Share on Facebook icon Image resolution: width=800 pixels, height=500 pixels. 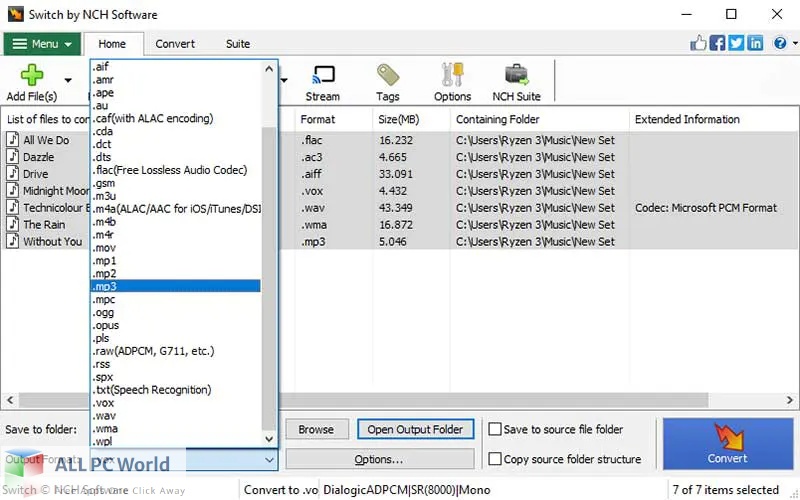point(717,43)
